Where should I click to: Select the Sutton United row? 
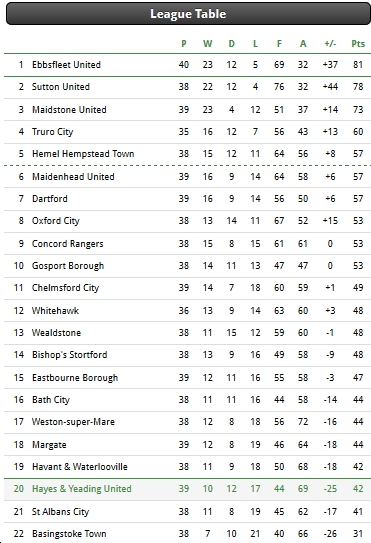(187, 87)
